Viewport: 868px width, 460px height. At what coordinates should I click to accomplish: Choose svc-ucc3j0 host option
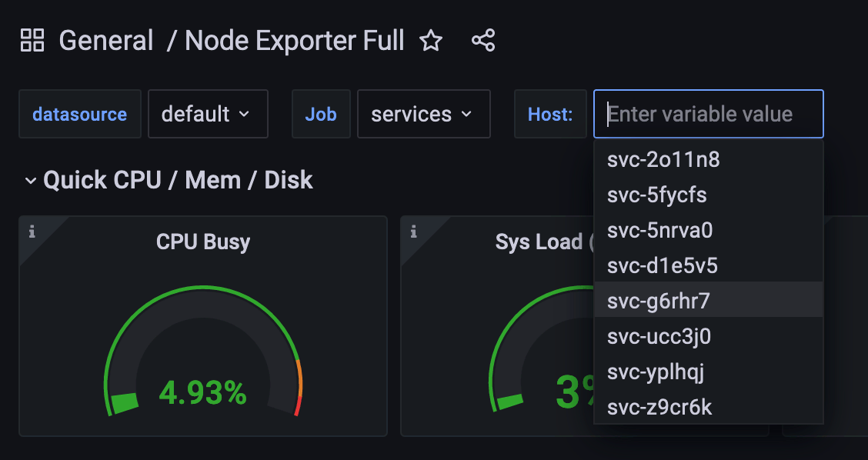[659, 337]
